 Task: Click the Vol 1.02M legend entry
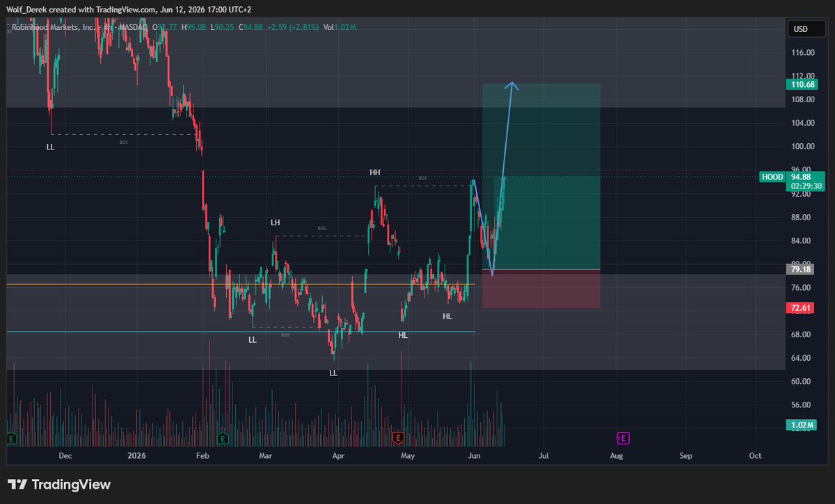338,28
